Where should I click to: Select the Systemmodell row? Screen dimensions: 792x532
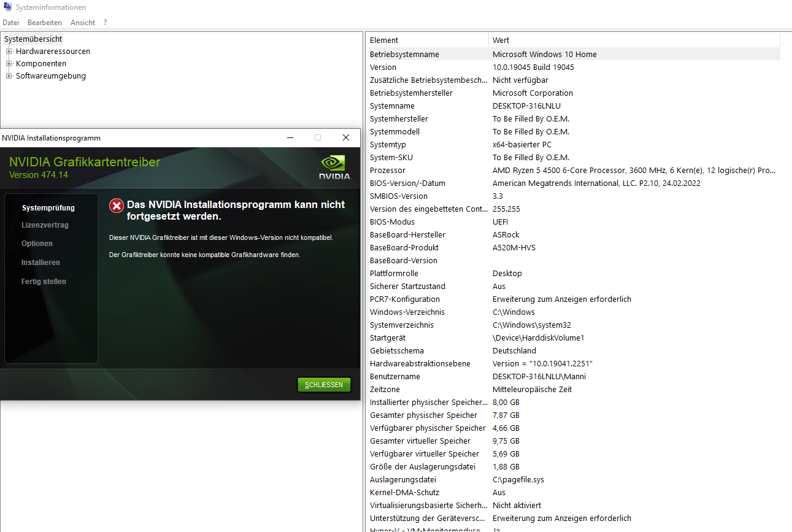[574, 132]
